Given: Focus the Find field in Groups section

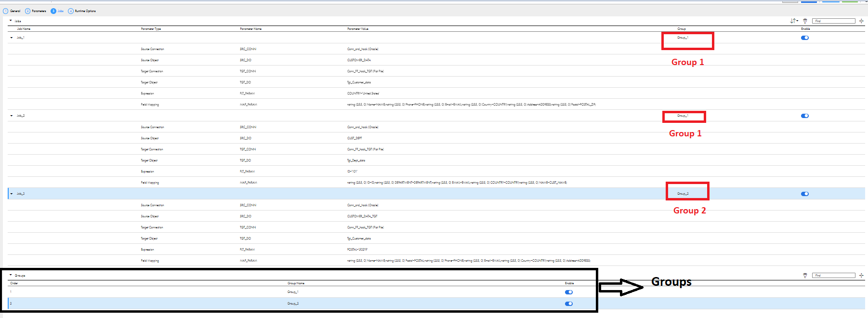Looking at the screenshot, I should [x=833, y=276].
